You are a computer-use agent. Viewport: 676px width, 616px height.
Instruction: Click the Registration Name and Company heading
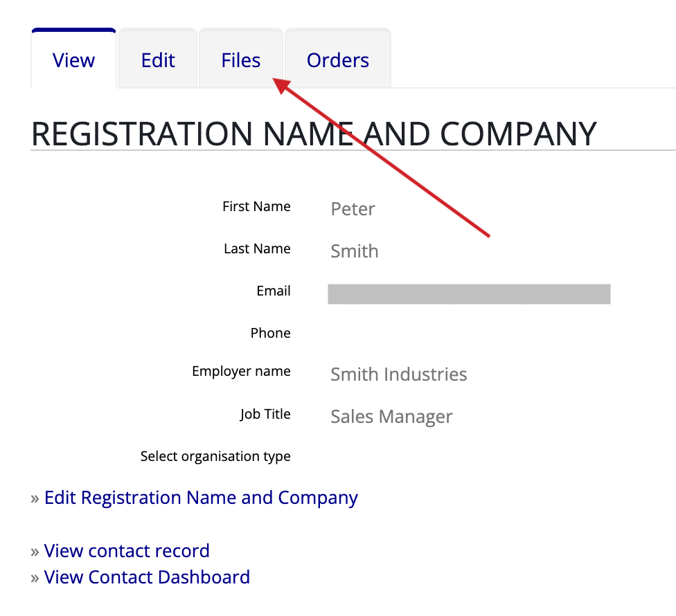(x=314, y=134)
